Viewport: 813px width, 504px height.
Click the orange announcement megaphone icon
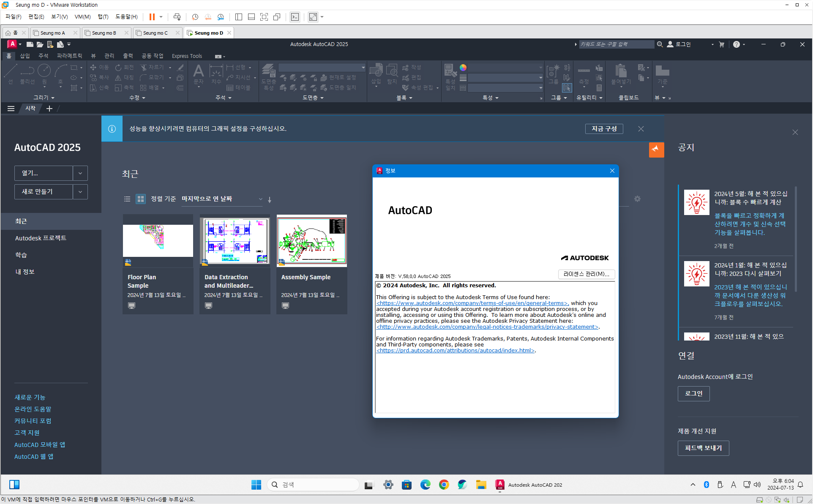(656, 150)
